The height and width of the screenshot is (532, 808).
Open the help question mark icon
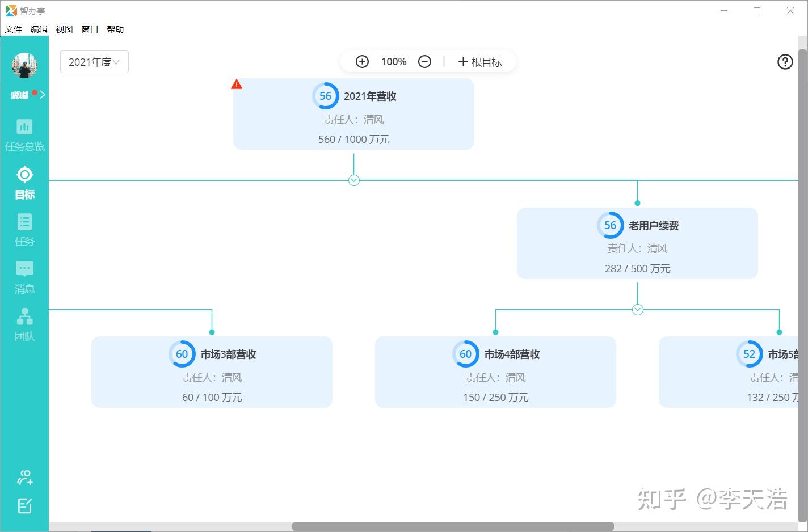point(785,62)
